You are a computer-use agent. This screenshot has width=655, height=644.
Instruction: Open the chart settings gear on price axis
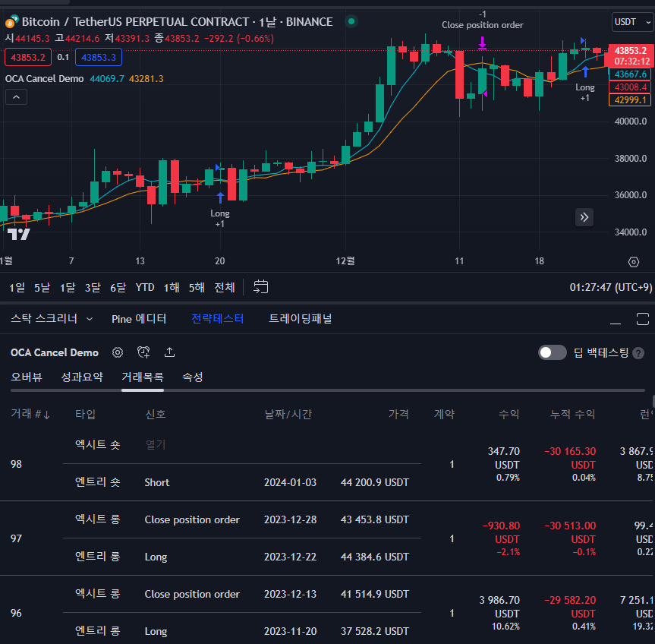pyautogui.click(x=634, y=262)
